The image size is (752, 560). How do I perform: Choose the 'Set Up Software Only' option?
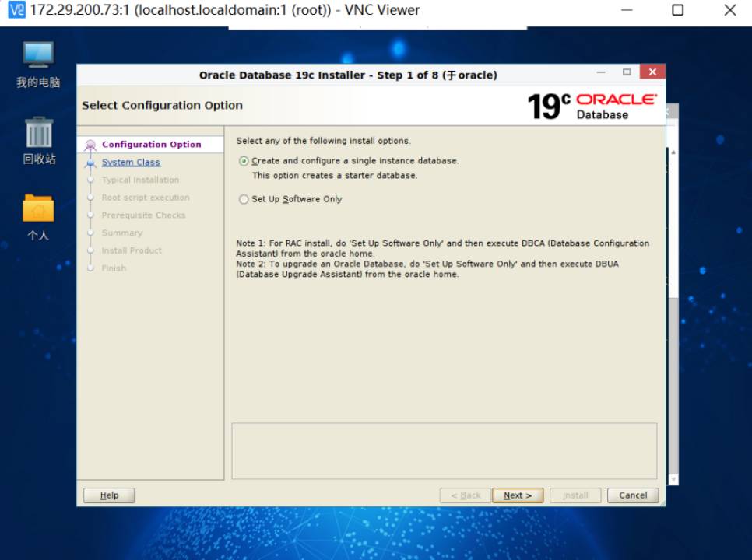tap(244, 200)
